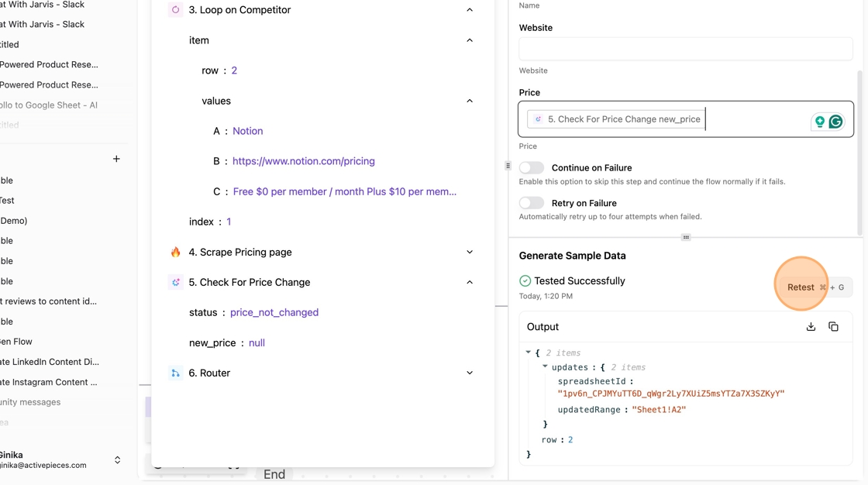Image resolution: width=868 pixels, height=485 pixels.
Task: Open the Notion pricing URL value
Action: pos(303,161)
